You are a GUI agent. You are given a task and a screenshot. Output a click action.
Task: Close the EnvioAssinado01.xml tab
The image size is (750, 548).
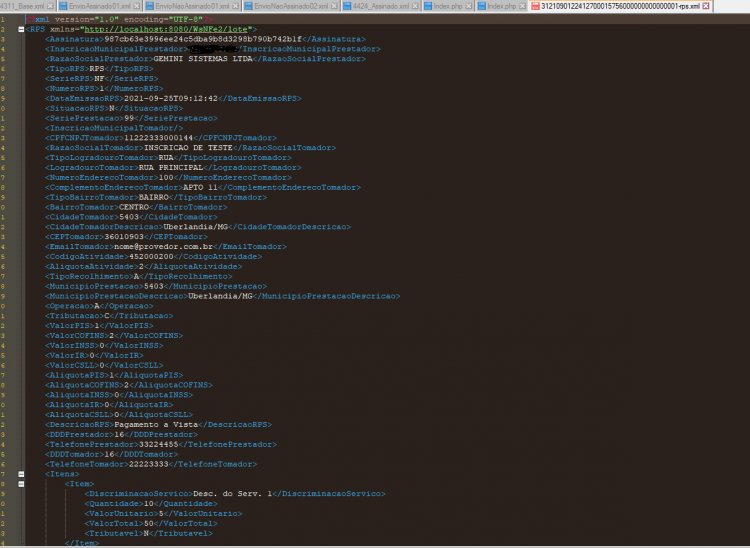[137, 6]
